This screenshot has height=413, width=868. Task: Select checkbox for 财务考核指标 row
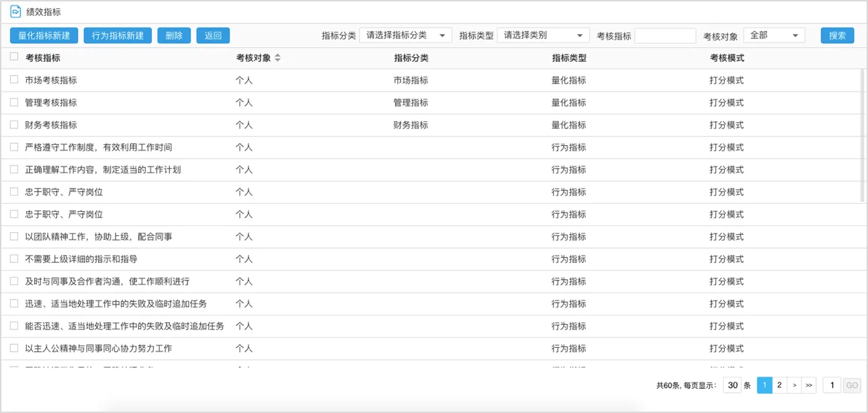(14, 124)
